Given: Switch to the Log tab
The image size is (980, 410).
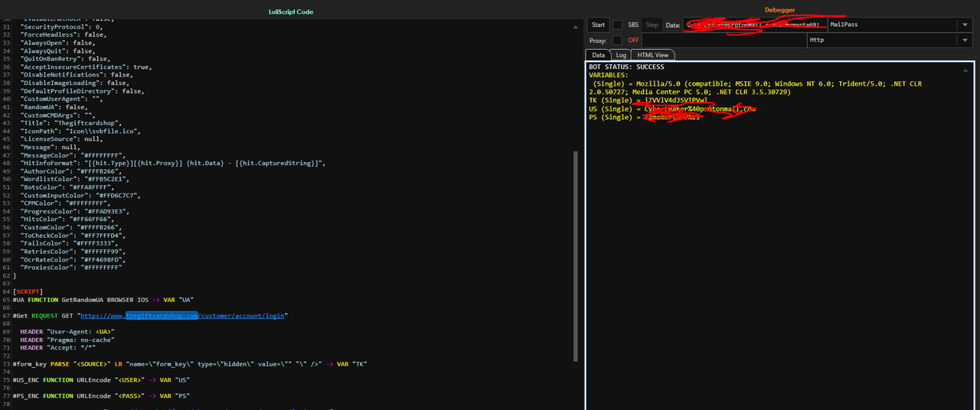Looking at the screenshot, I should (x=621, y=55).
